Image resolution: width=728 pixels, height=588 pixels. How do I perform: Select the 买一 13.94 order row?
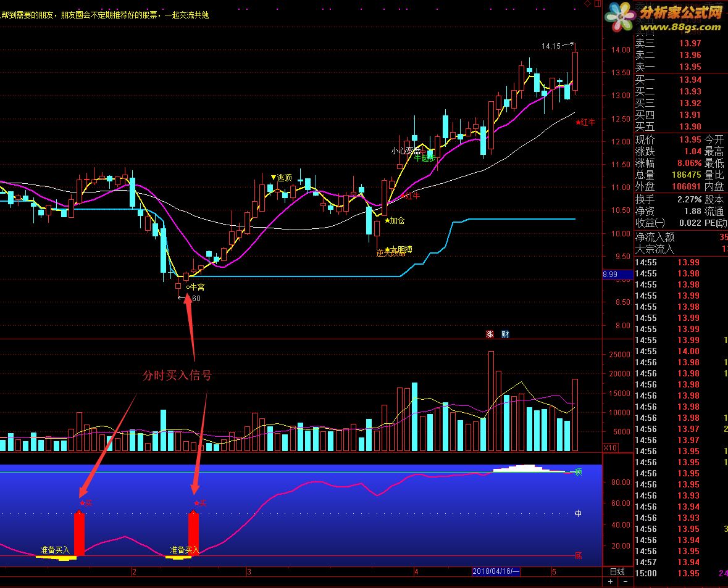681,80
